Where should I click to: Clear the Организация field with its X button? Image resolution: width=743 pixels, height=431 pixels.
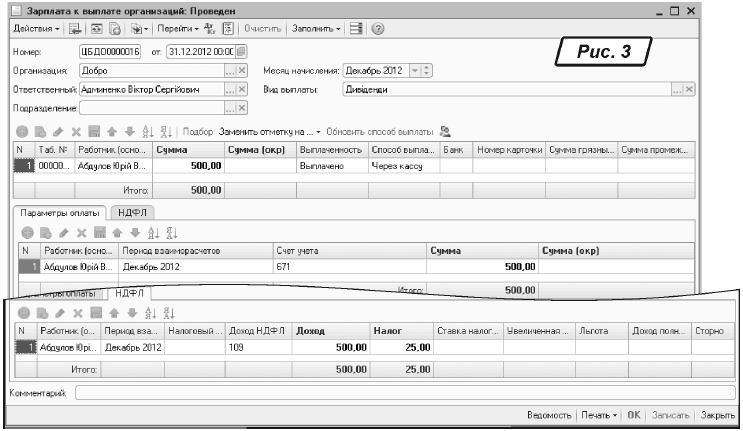click(242, 72)
